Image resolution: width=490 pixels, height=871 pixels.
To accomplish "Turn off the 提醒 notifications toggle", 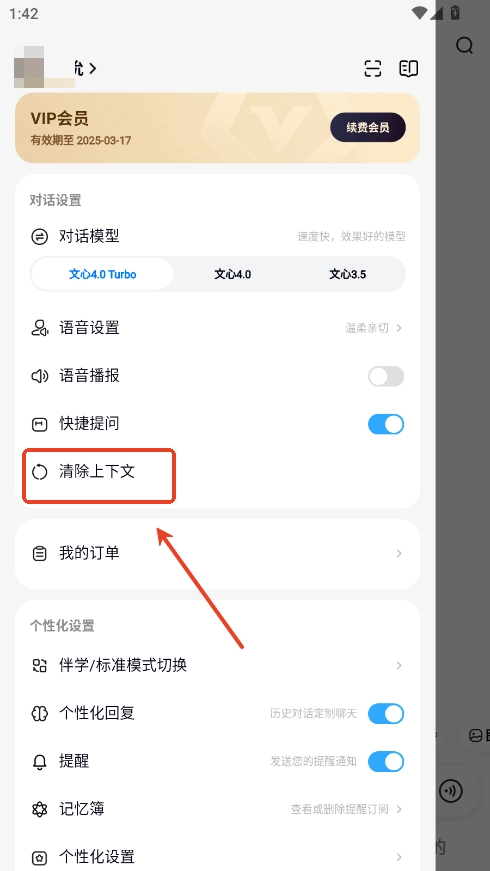I will click(x=386, y=762).
